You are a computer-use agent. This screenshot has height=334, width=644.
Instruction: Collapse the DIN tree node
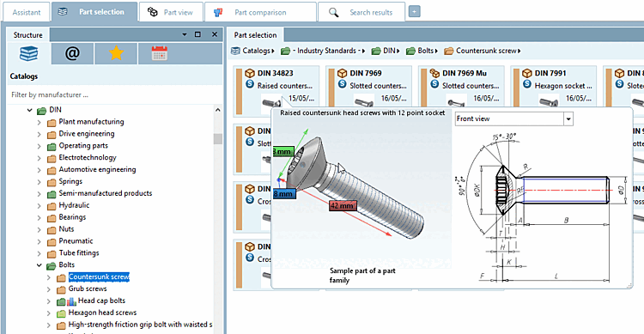[x=29, y=110]
